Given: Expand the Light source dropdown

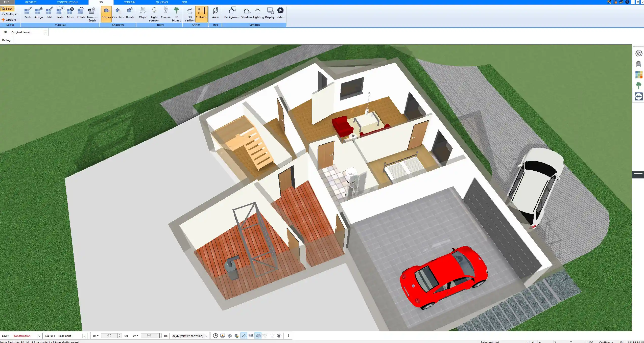Looking at the screenshot, I should tap(154, 14).
